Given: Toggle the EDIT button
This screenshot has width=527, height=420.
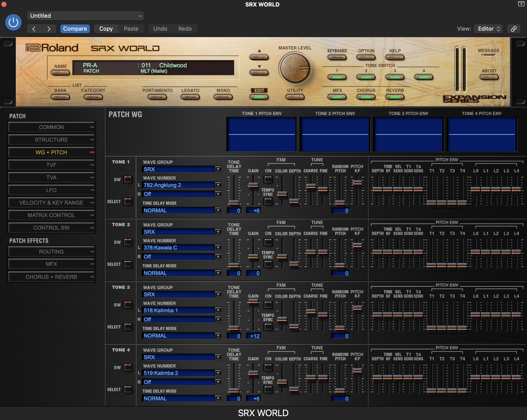Looking at the screenshot, I should [x=259, y=97].
